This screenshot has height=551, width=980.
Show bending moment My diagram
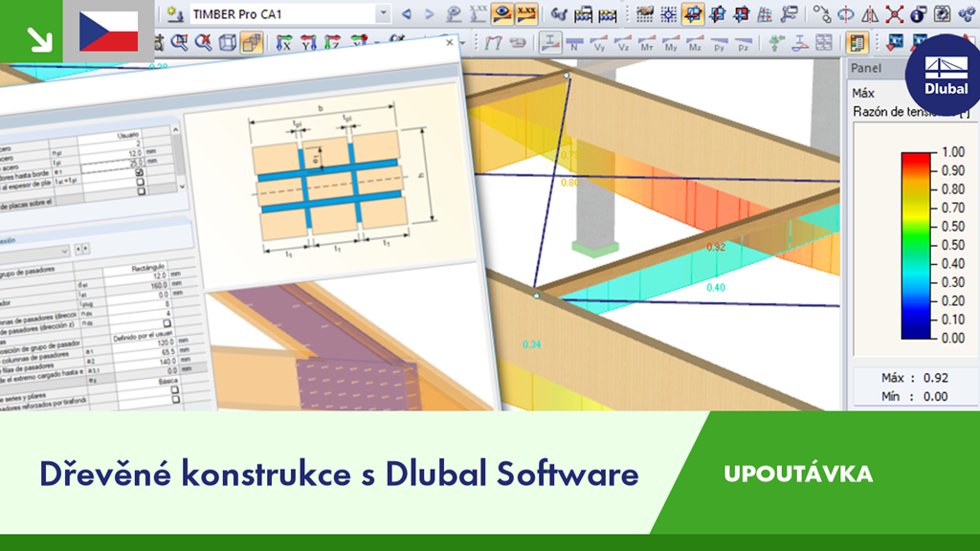click(x=671, y=43)
